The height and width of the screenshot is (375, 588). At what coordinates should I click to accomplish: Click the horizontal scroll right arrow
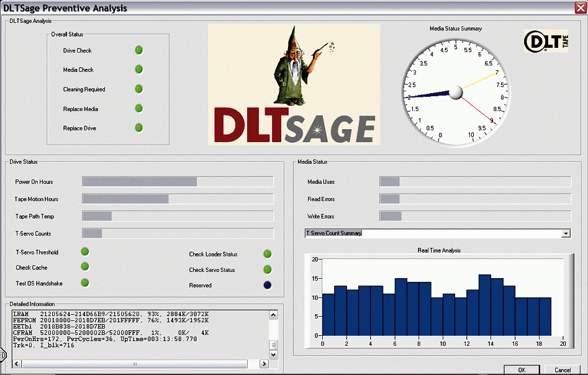[264, 364]
